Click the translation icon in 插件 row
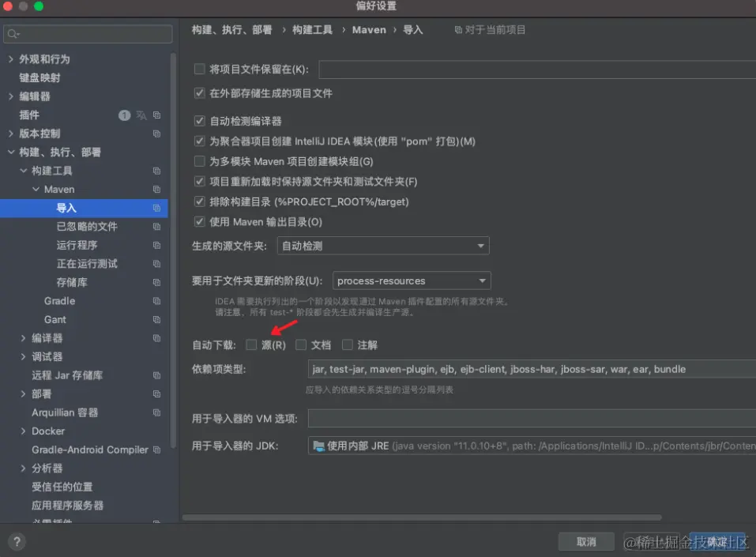This screenshot has height=557, width=756. pyautogui.click(x=141, y=115)
